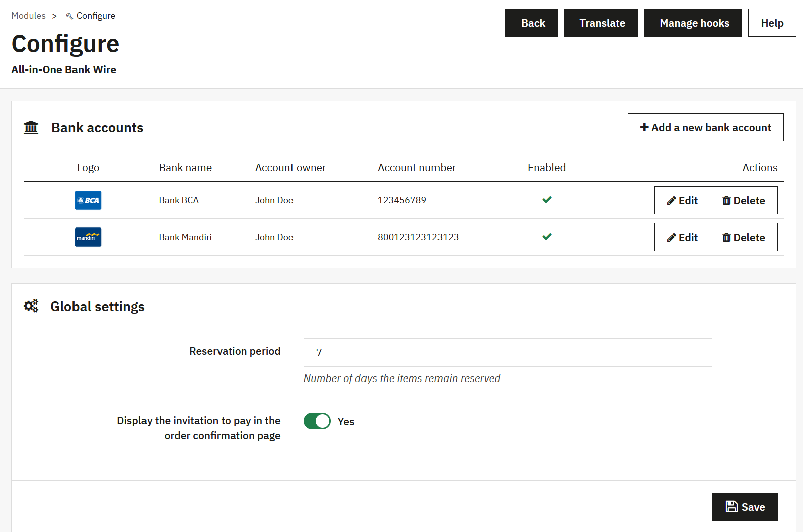This screenshot has width=803, height=532.
Task: Open the Help button
Action: pos(772,23)
